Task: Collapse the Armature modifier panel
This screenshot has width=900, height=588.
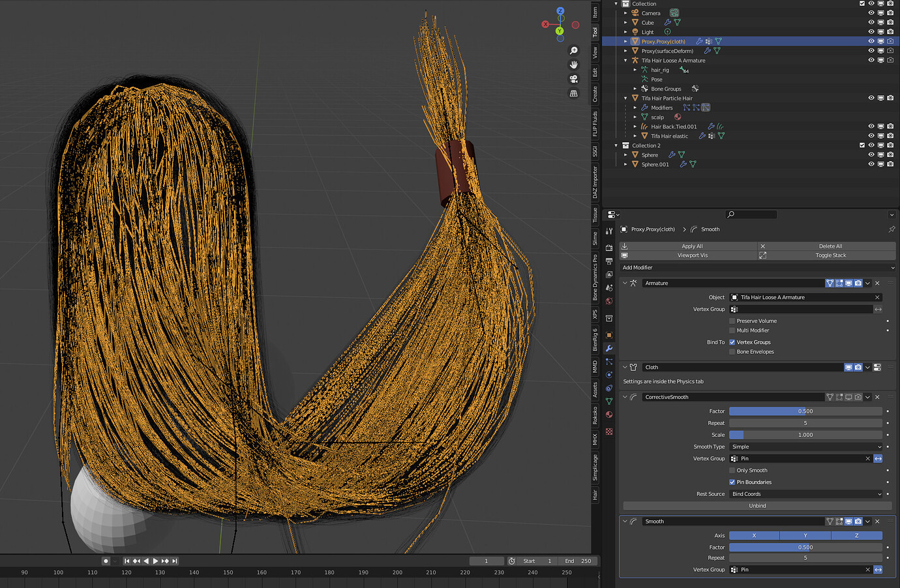Action: click(625, 283)
